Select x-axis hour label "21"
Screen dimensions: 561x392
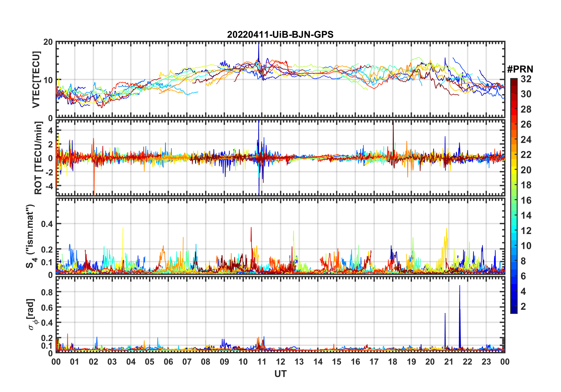pyautogui.click(x=449, y=362)
